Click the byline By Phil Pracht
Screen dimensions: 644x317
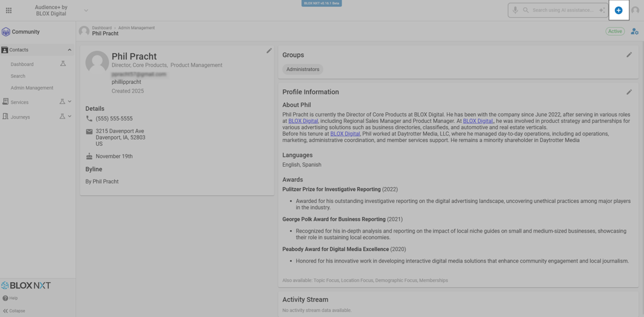coord(102,181)
